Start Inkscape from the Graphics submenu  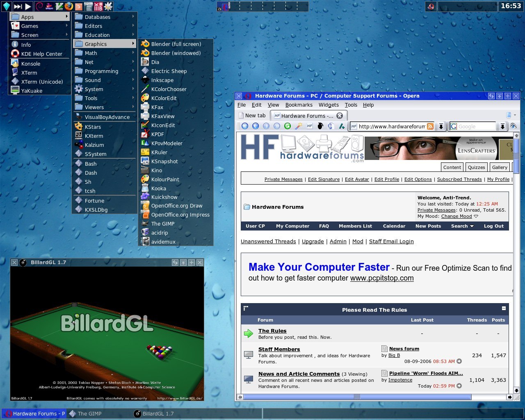(x=176, y=80)
